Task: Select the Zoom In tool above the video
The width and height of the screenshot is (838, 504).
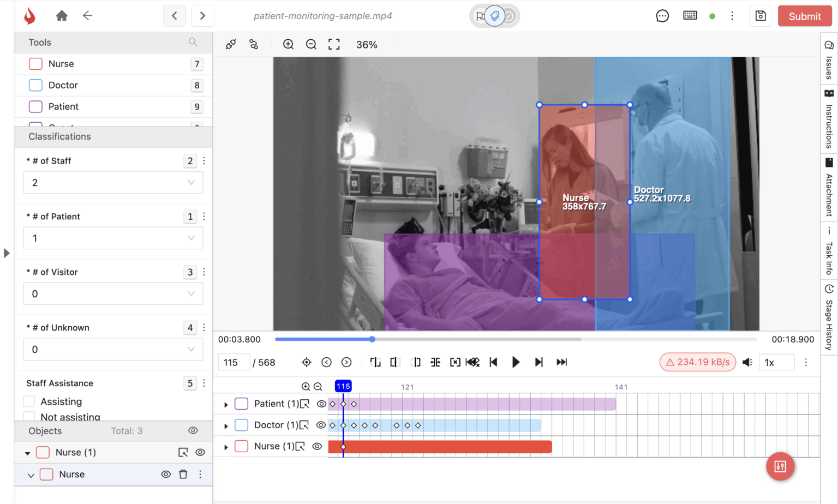Action: (x=289, y=44)
